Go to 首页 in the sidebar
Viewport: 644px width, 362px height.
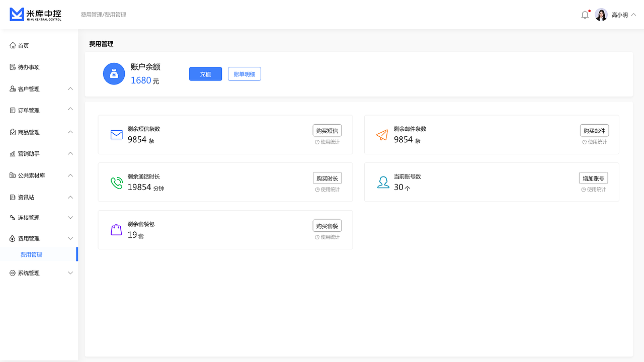pyautogui.click(x=24, y=46)
